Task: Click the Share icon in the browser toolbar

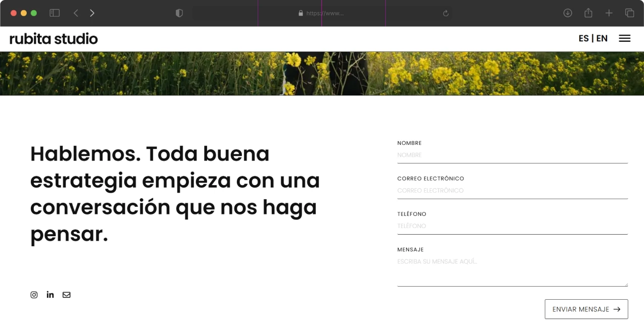Action: pyautogui.click(x=588, y=13)
